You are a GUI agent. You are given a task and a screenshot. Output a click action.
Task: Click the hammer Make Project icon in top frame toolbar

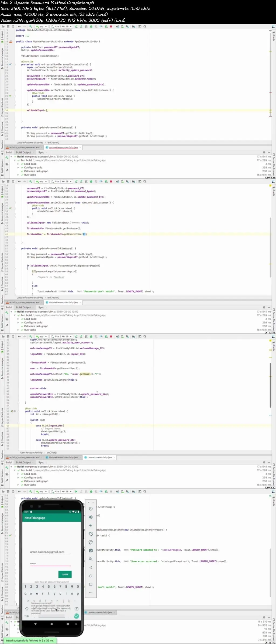pyautogui.click(x=31, y=26)
